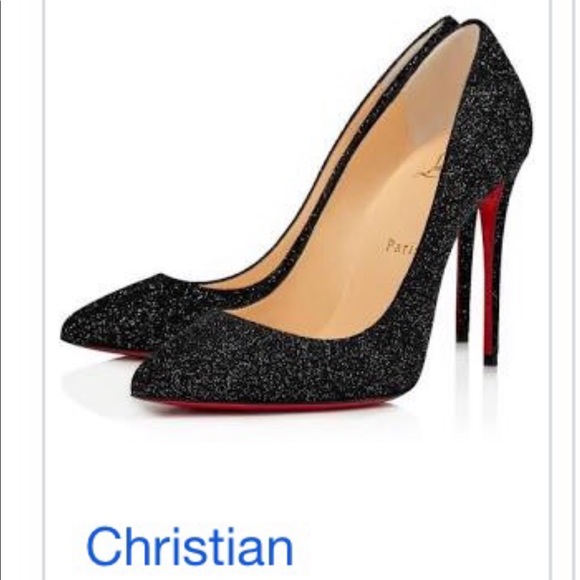Click the pointed toe of rear shoe
The width and height of the screenshot is (580, 580).
[72, 329]
